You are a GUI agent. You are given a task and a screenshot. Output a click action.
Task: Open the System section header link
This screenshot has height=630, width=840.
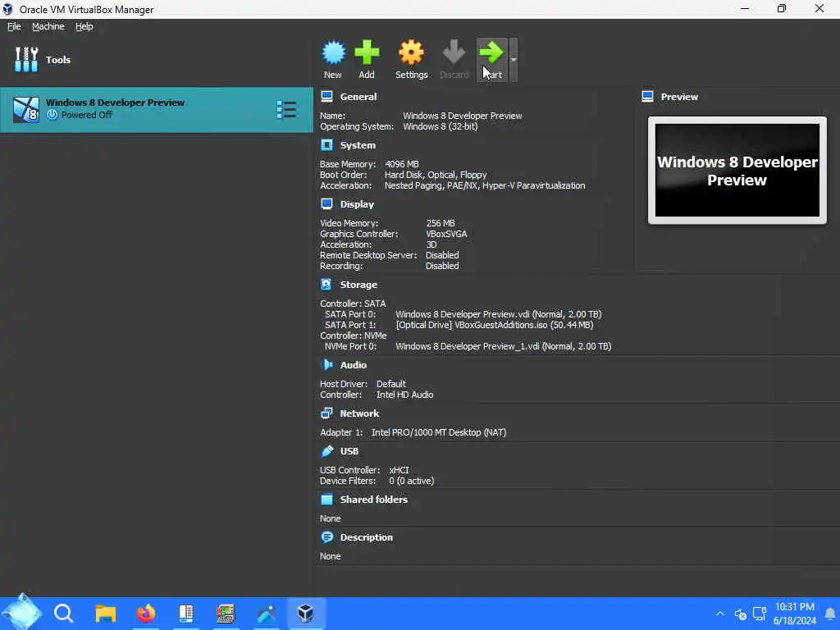[x=358, y=145]
